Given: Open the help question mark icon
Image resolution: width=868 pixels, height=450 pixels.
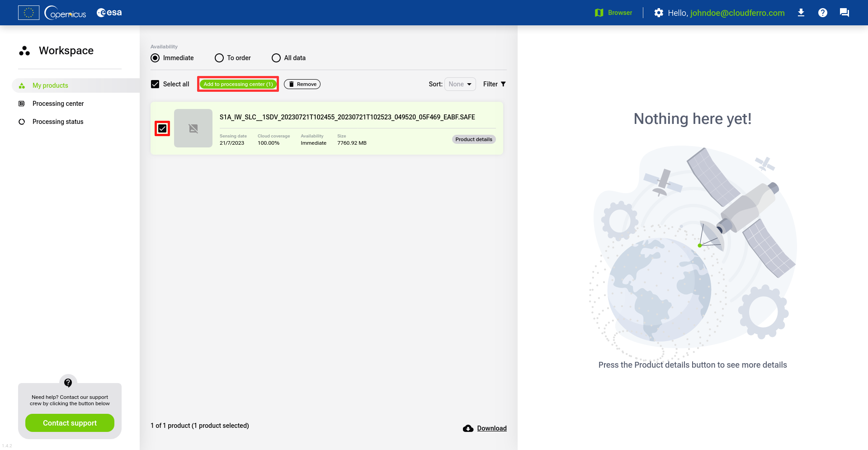Looking at the screenshot, I should (823, 13).
